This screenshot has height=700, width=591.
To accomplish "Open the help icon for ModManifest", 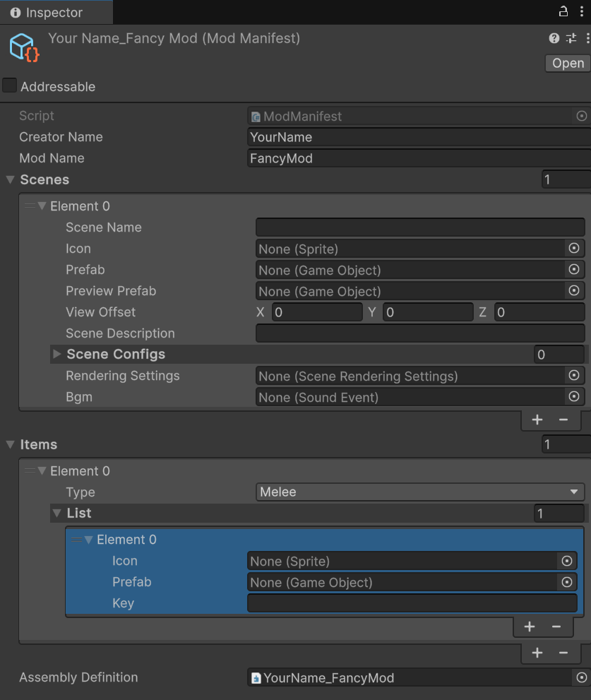I will pyautogui.click(x=554, y=38).
